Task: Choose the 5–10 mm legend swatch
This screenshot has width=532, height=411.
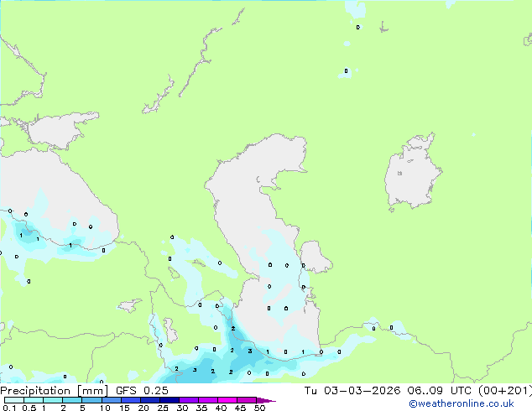Action: (x=91, y=400)
